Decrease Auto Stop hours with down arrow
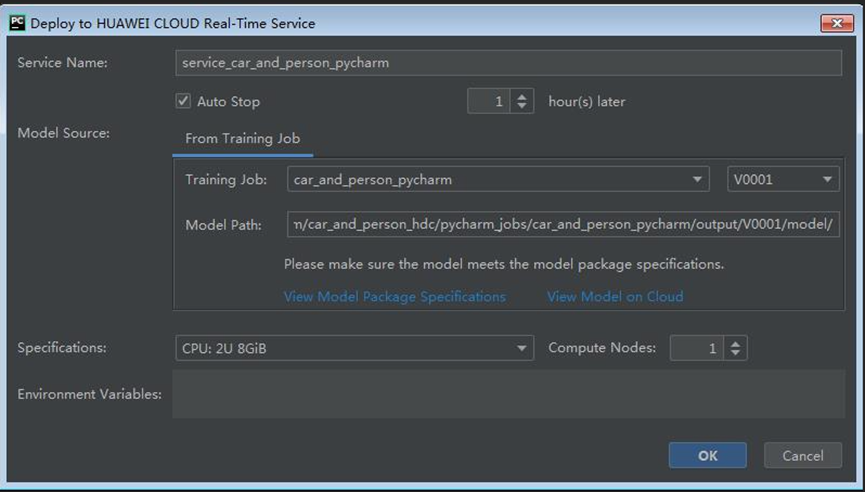The height and width of the screenshot is (492, 865). 523,106
